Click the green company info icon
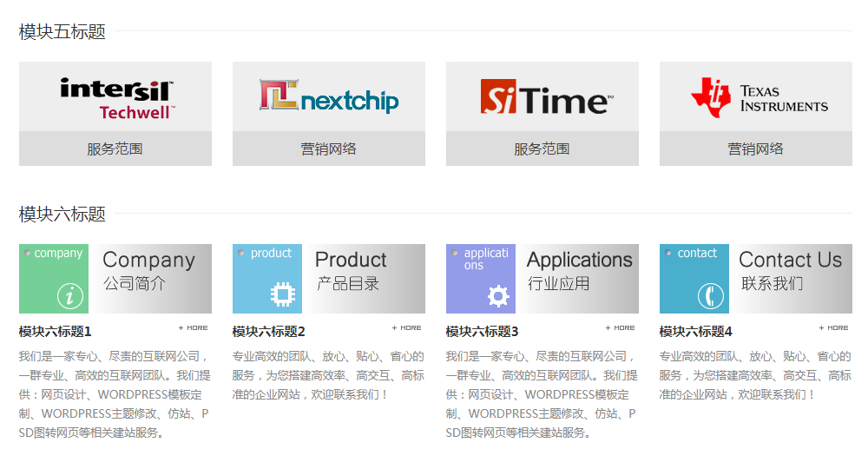This screenshot has width=868, height=469. tap(69, 295)
